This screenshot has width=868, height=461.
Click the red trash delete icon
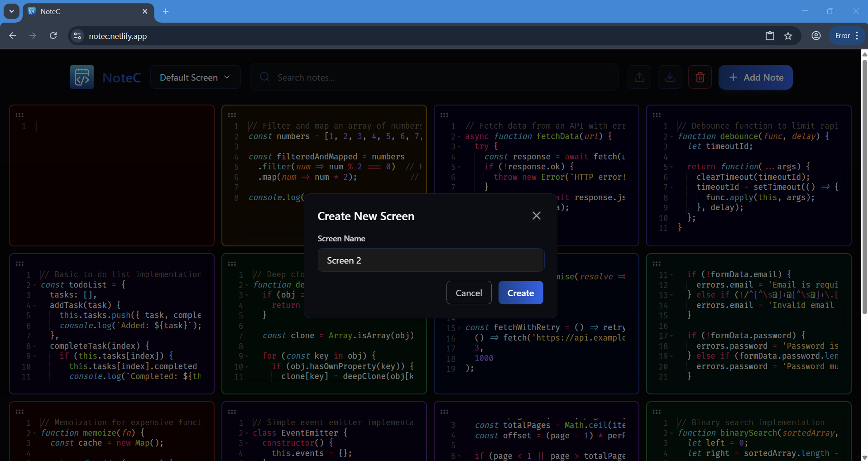[x=700, y=77]
